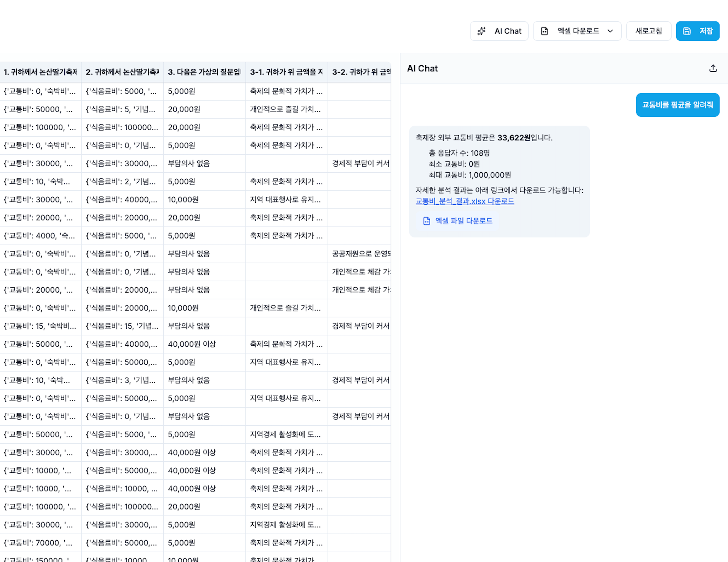The height and width of the screenshot is (562, 728).
Task: Click column header 1. 귀하께서 논산딸기축제
Action: click(40, 72)
